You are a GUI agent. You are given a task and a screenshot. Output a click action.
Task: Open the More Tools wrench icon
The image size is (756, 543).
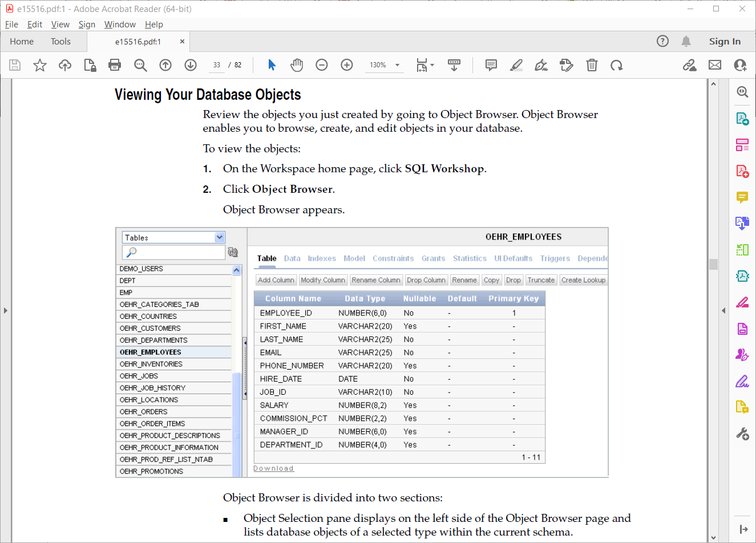coord(742,434)
